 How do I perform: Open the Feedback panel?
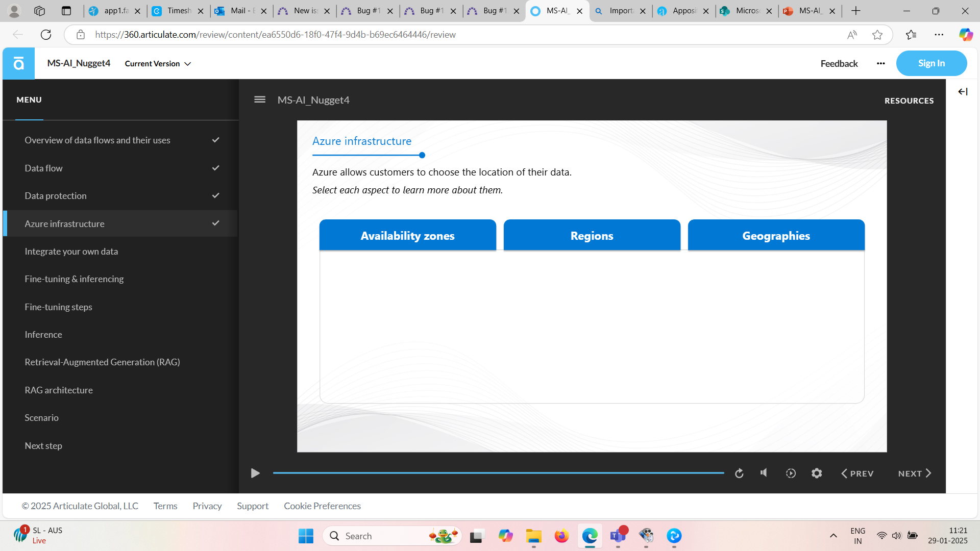pos(839,64)
